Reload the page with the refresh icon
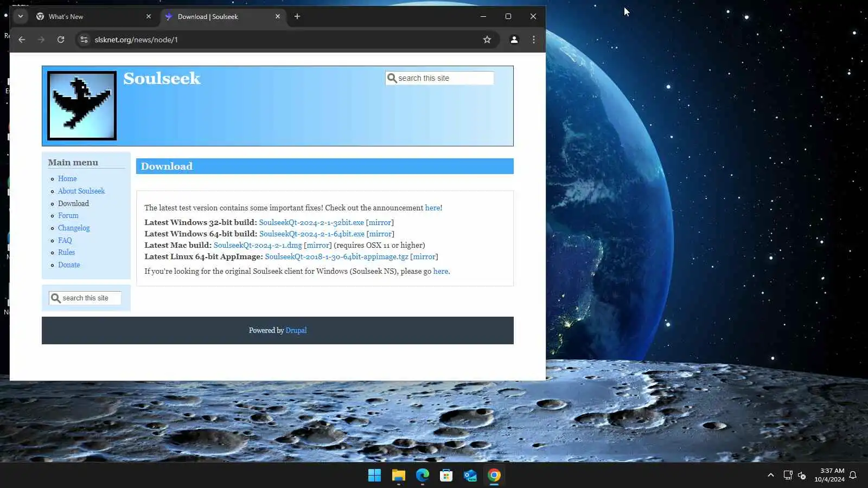 coord(61,40)
